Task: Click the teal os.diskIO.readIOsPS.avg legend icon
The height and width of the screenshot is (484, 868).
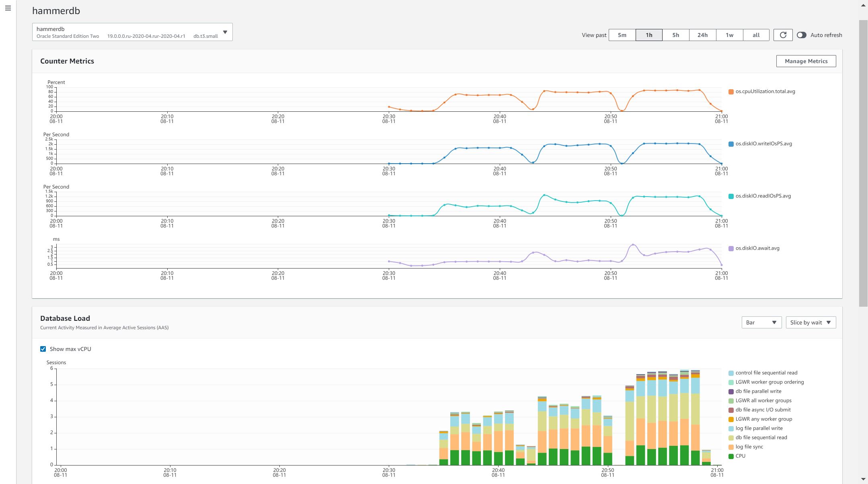Action: coord(731,196)
